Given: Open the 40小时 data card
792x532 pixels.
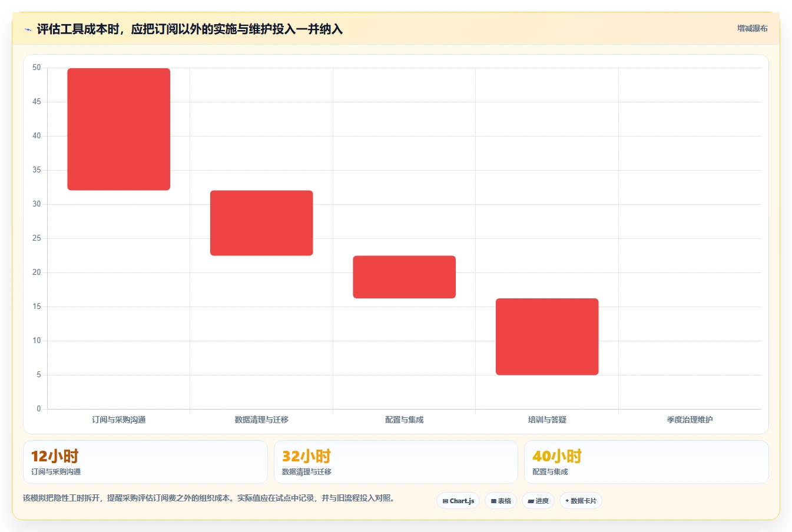Looking at the screenshot, I should (647, 462).
